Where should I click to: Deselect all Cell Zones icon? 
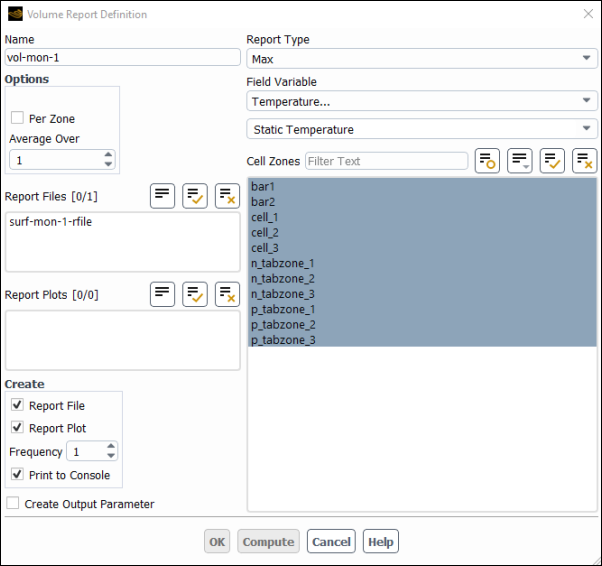tap(584, 161)
